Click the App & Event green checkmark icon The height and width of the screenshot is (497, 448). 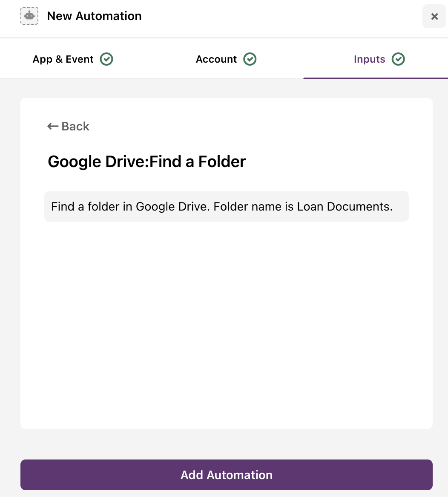[x=106, y=59]
